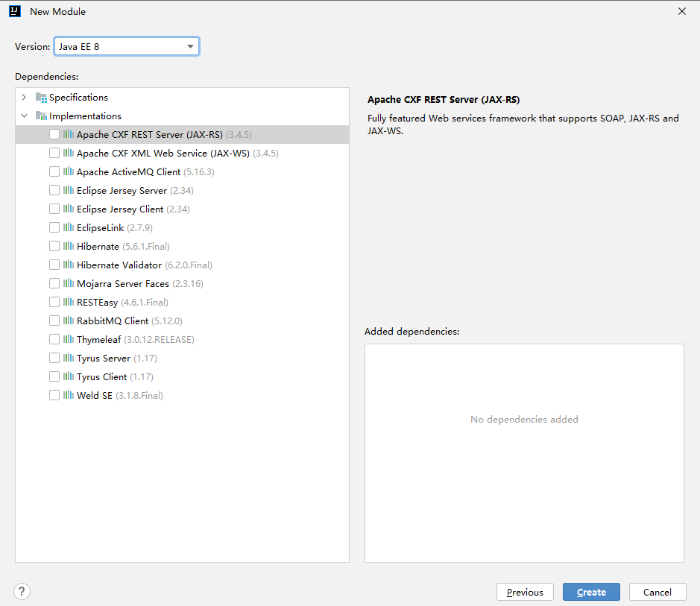Enable Apache CXF REST Server (JAX-RS) checkbox
Image resolution: width=700 pixels, height=606 pixels.
pos(54,134)
